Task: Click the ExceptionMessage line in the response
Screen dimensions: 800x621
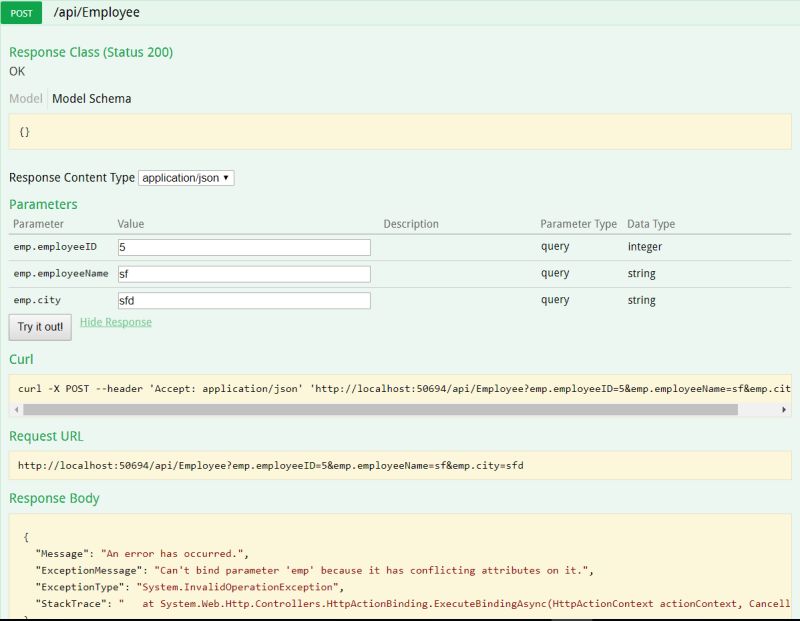Action: (300, 571)
